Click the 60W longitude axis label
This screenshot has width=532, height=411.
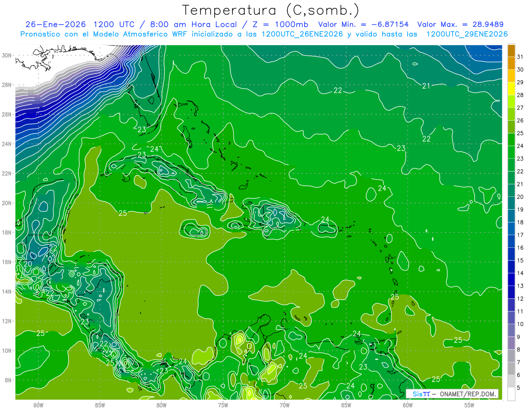(408, 405)
